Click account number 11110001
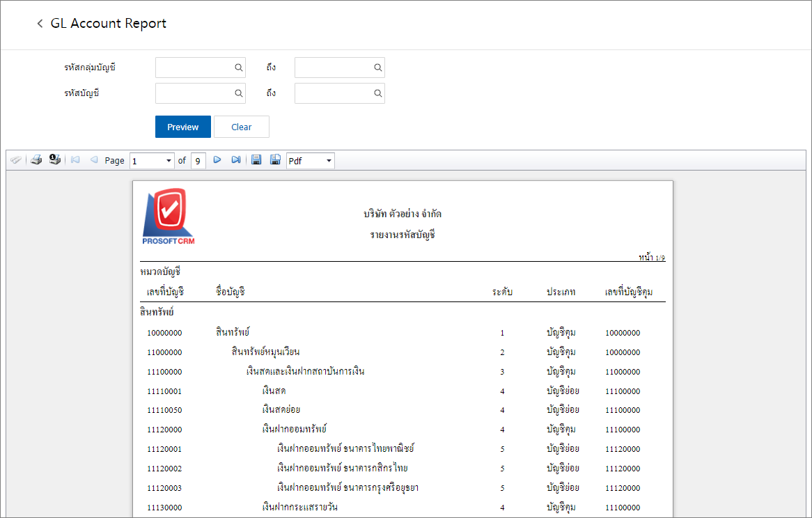The image size is (812, 518). click(x=164, y=391)
